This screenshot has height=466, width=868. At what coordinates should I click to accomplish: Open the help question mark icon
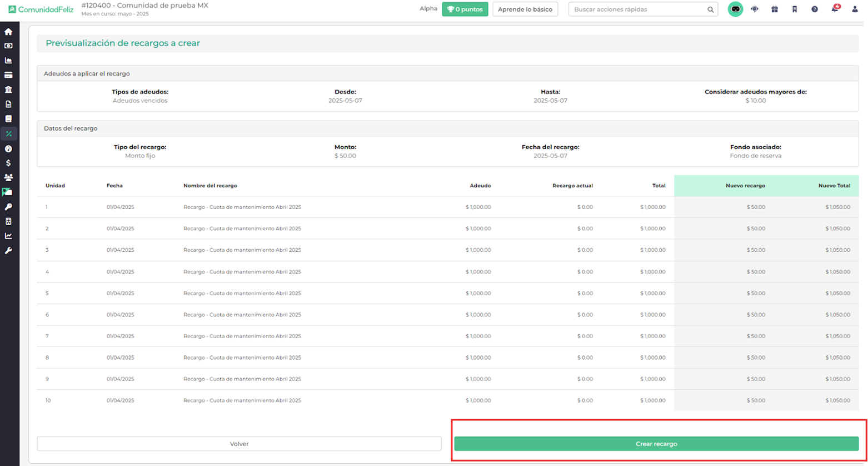[x=815, y=9]
